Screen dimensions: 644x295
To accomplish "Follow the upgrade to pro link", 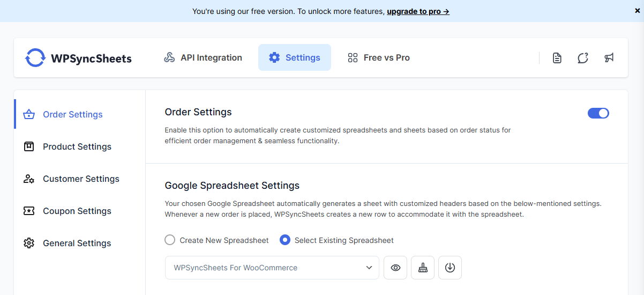I will 418,11.
